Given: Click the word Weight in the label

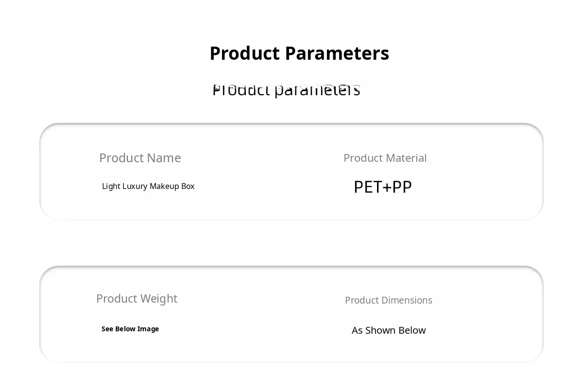Looking at the screenshot, I should tap(157, 298).
